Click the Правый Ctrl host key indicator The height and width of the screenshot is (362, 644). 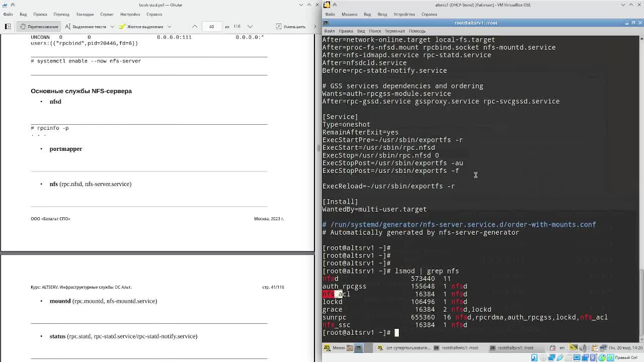pos(626,357)
